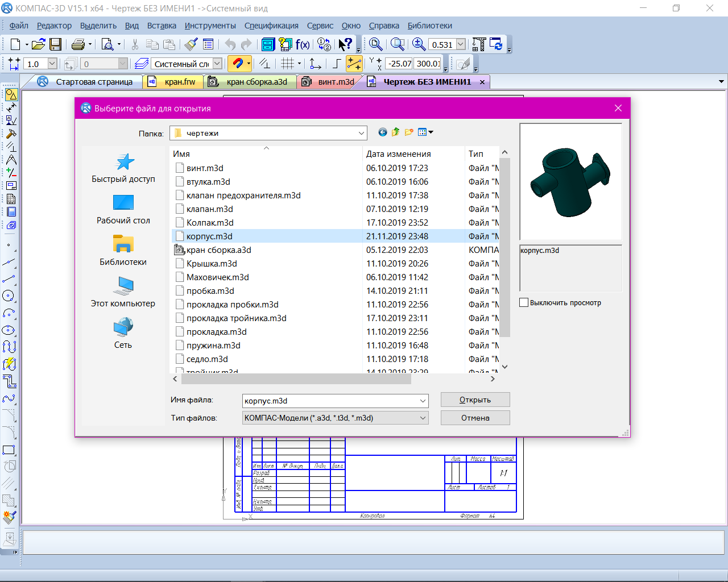Open the 'Редактор' menu
The width and height of the screenshot is (728, 582).
point(54,26)
